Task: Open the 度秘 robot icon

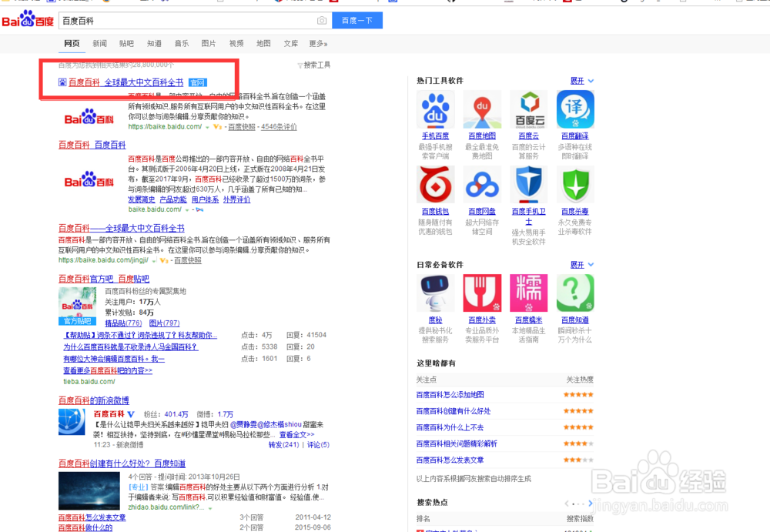Action: (x=435, y=293)
